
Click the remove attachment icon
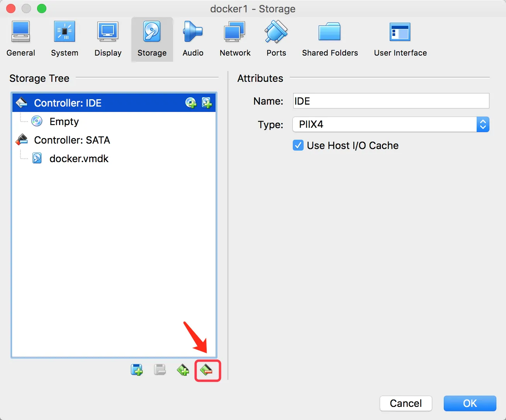point(160,370)
